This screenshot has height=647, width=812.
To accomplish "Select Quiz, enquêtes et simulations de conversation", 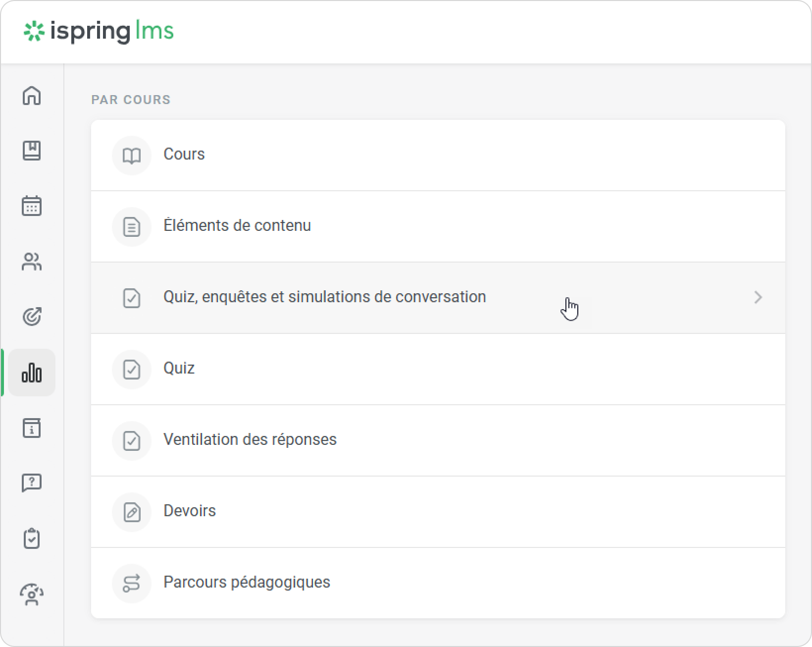I will click(x=324, y=297).
